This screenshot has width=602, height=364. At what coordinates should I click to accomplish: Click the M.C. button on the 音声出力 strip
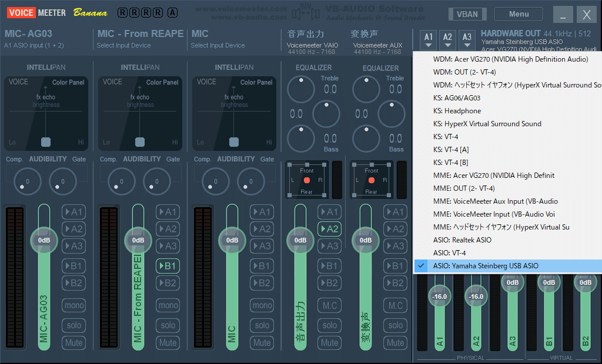330,305
